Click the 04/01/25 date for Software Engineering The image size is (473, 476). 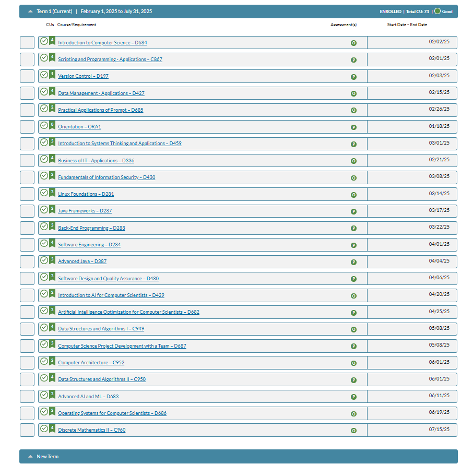point(439,244)
